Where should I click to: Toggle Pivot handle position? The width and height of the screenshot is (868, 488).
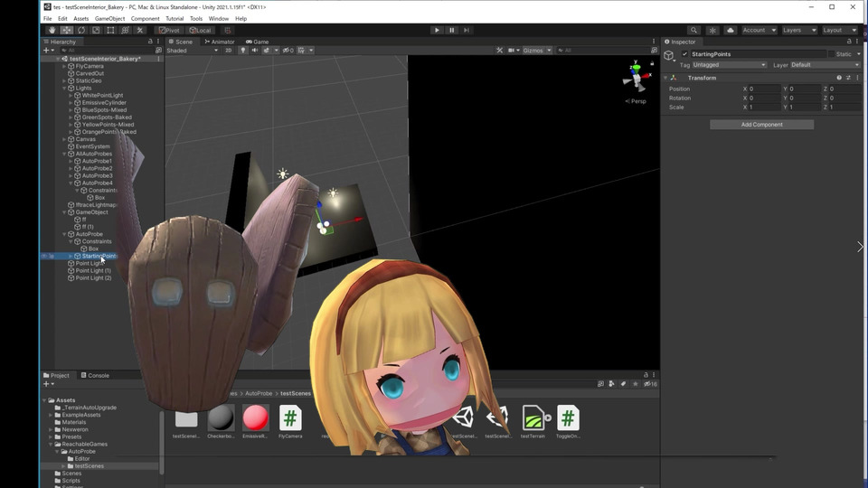(x=169, y=30)
